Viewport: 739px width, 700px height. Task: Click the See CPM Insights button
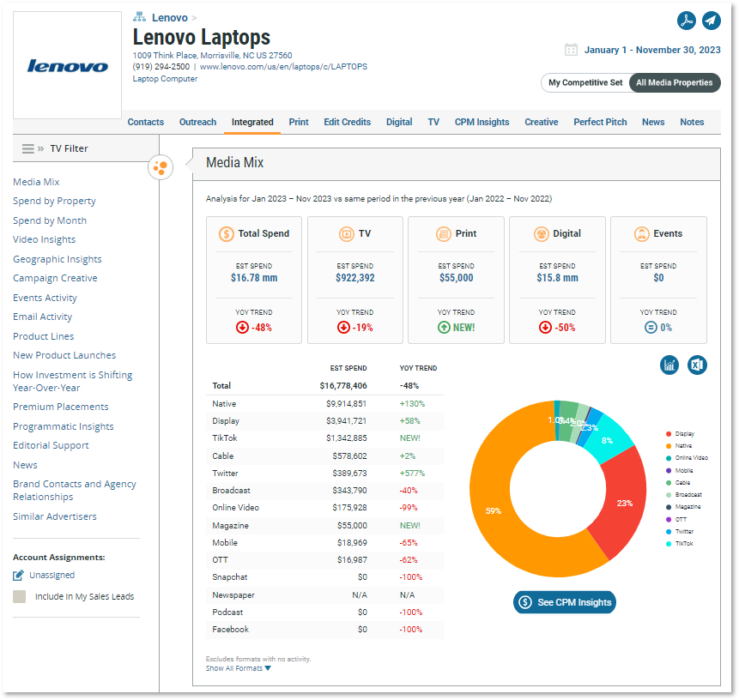[565, 602]
